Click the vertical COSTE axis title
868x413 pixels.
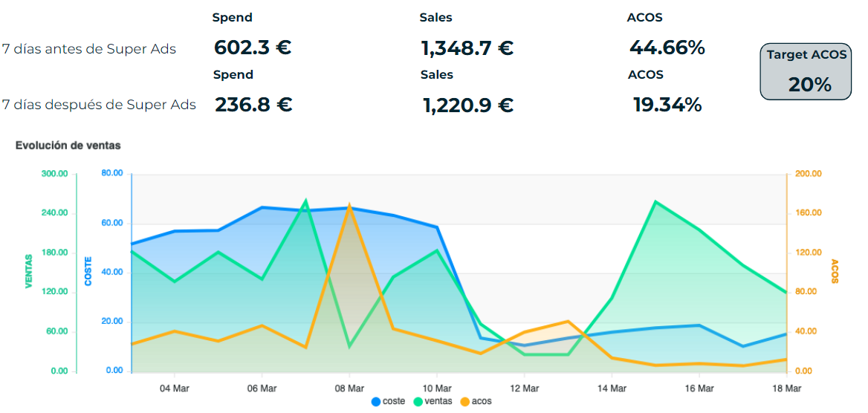point(88,272)
